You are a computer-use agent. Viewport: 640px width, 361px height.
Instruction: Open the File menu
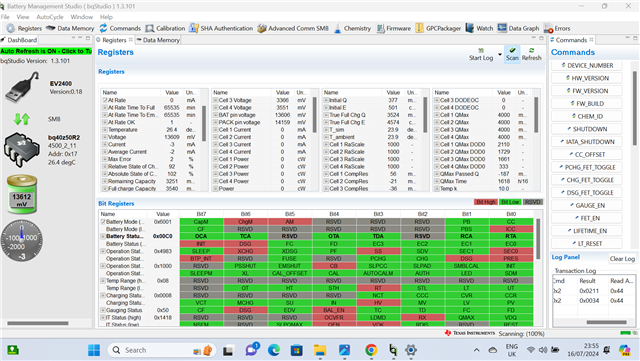5,17
